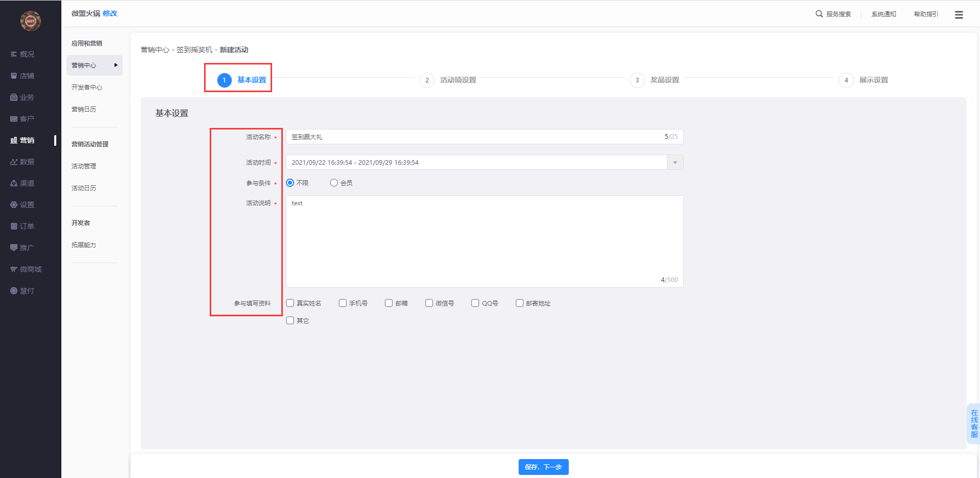Click the 修改 link beside store name
The image size is (980, 478).
pos(110,13)
